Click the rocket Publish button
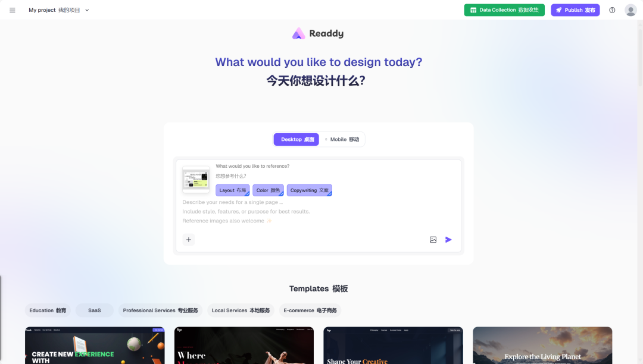The height and width of the screenshot is (364, 643). click(575, 10)
